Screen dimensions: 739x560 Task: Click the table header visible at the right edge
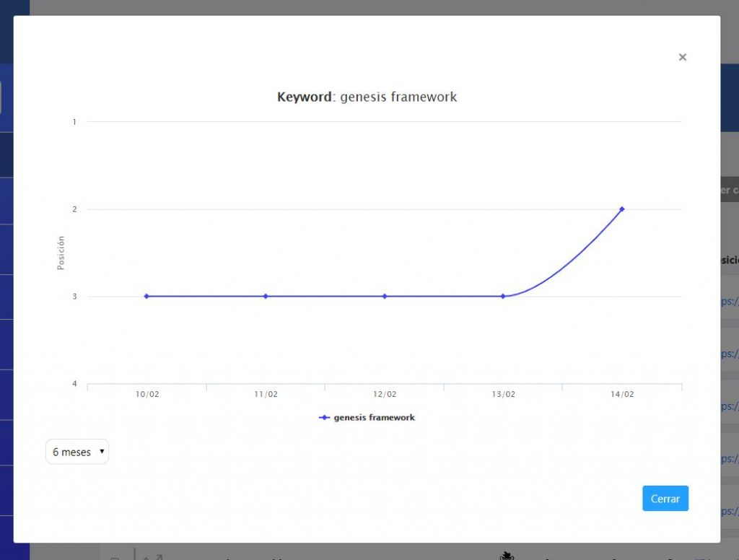pos(730,260)
